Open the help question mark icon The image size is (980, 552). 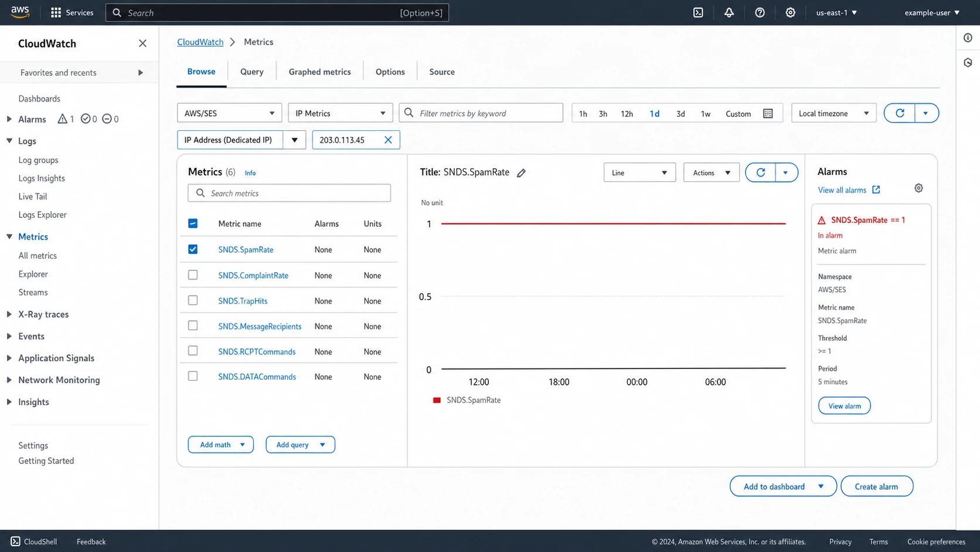[x=760, y=12]
